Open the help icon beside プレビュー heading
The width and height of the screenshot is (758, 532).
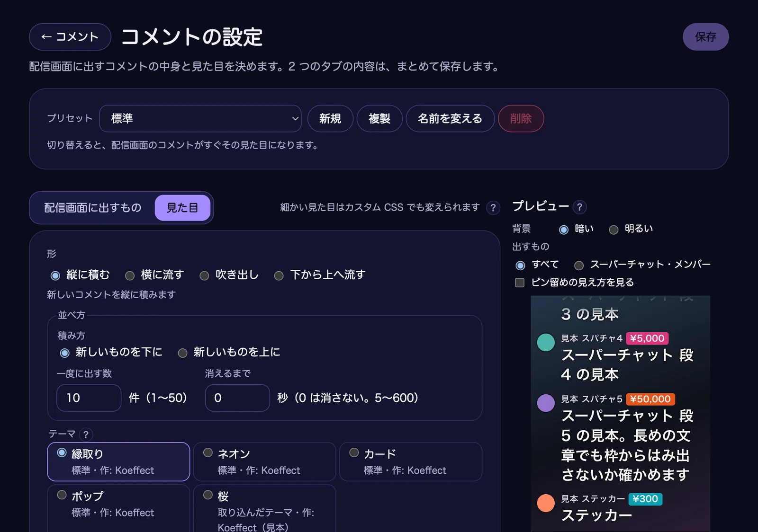[x=579, y=207]
